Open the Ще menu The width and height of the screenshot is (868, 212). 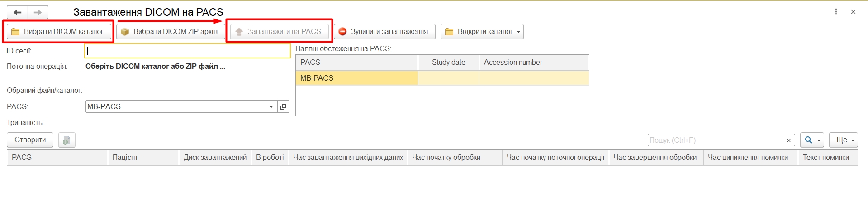click(x=844, y=140)
